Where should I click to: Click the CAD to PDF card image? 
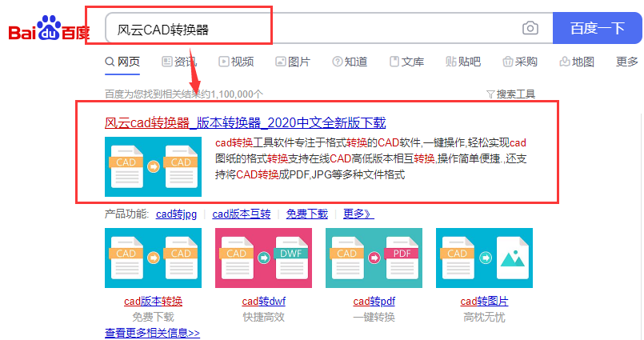click(374, 258)
